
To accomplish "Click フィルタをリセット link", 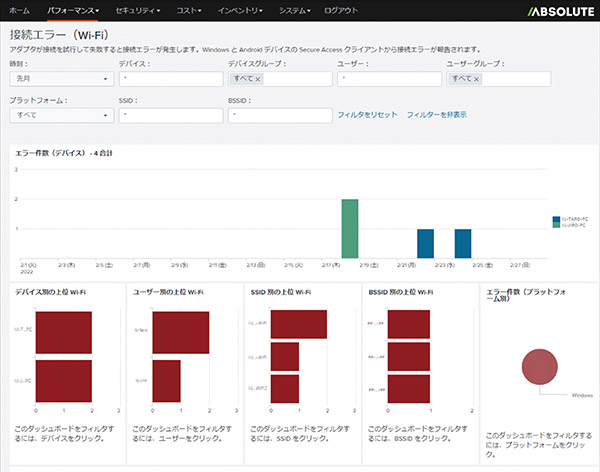I will pyautogui.click(x=366, y=115).
